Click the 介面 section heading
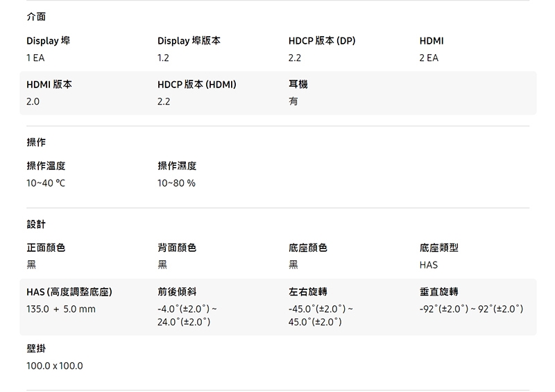The image size is (555, 392). click(x=36, y=16)
